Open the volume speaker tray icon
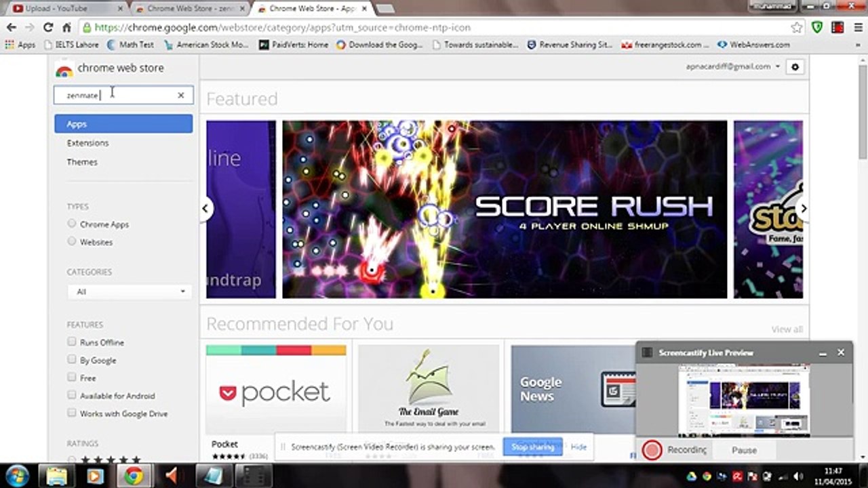Image resolution: width=868 pixels, height=488 pixels. click(798, 476)
